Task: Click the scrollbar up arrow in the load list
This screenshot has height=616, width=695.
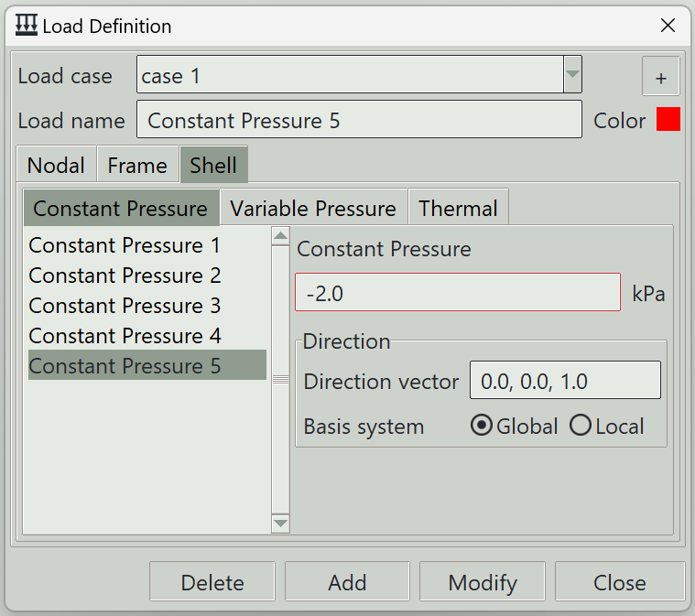Action: point(280,236)
